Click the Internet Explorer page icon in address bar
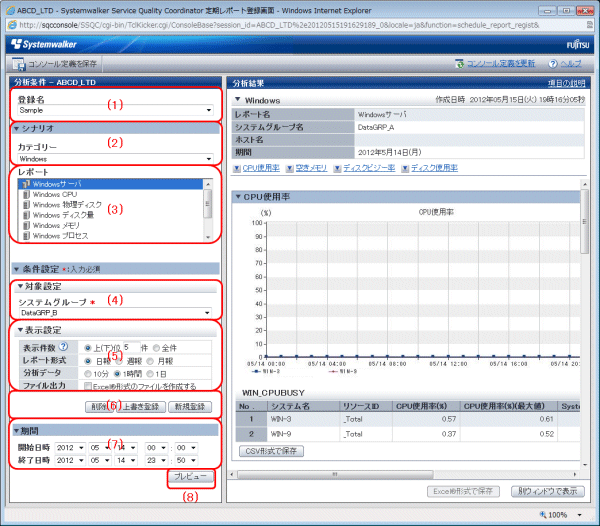The height and width of the screenshot is (526, 600). pos(13,25)
